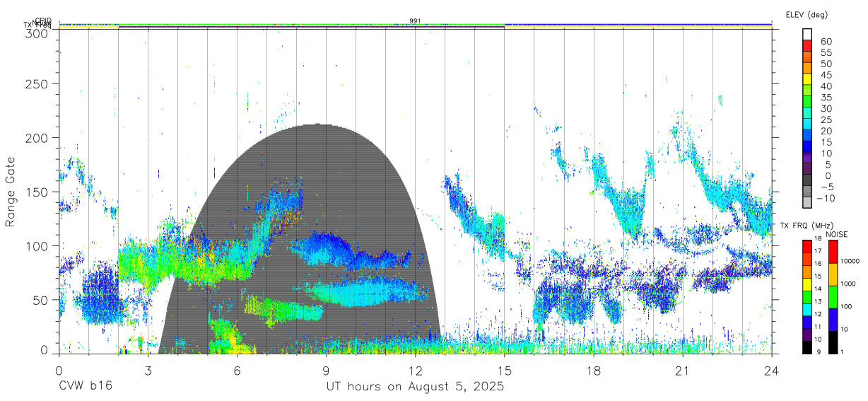Screen dimensions: 868x401
Task: Click the black 9 MHz TX FRQ swatch
Action: point(807,348)
